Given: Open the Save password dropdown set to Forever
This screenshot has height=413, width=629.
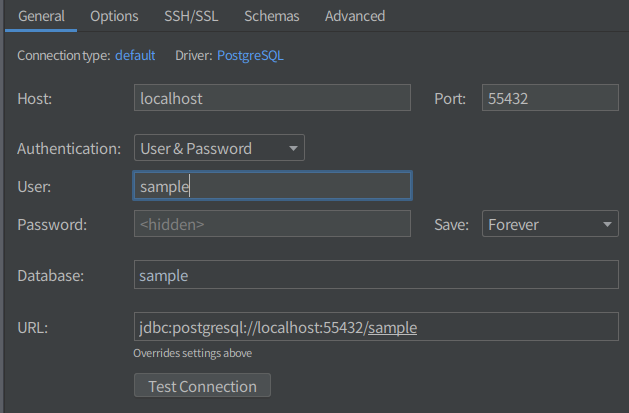Looking at the screenshot, I should coord(550,224).
